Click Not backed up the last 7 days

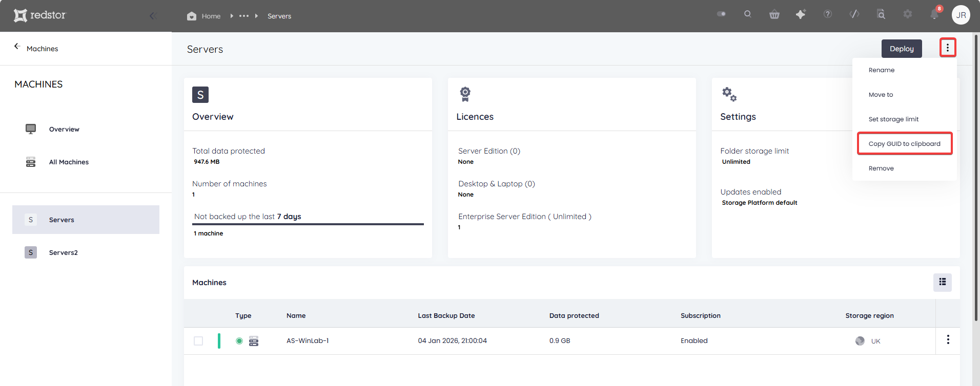point(248,217)
